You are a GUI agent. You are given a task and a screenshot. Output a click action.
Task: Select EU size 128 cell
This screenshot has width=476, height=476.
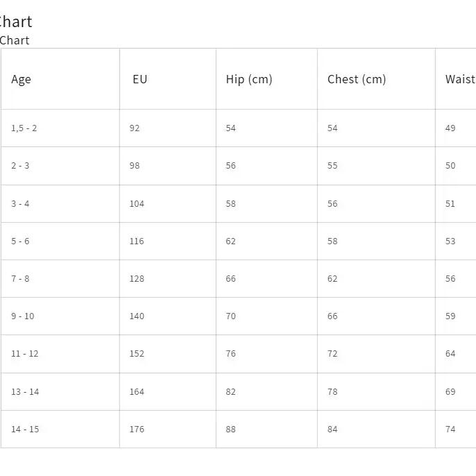[168, 279]
